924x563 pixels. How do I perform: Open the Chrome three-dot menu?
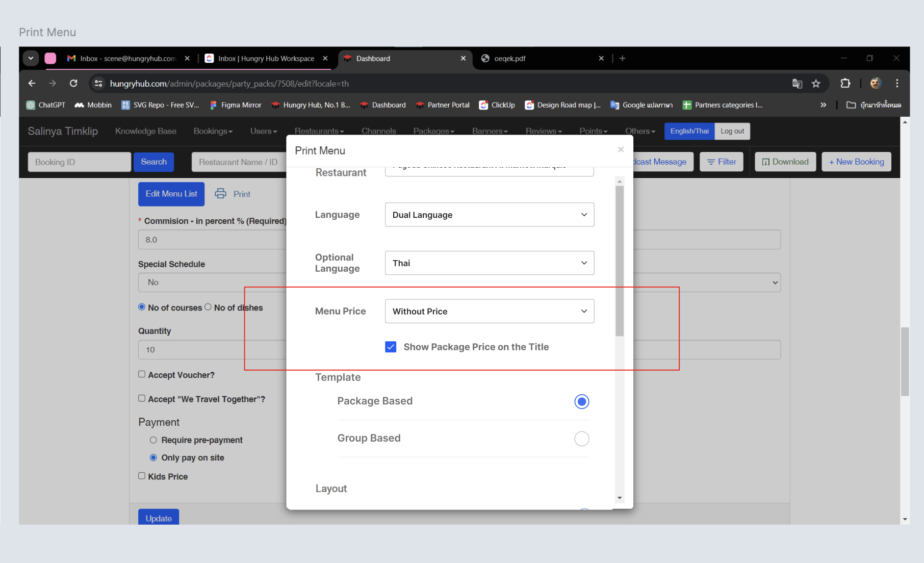coord(897,83)
